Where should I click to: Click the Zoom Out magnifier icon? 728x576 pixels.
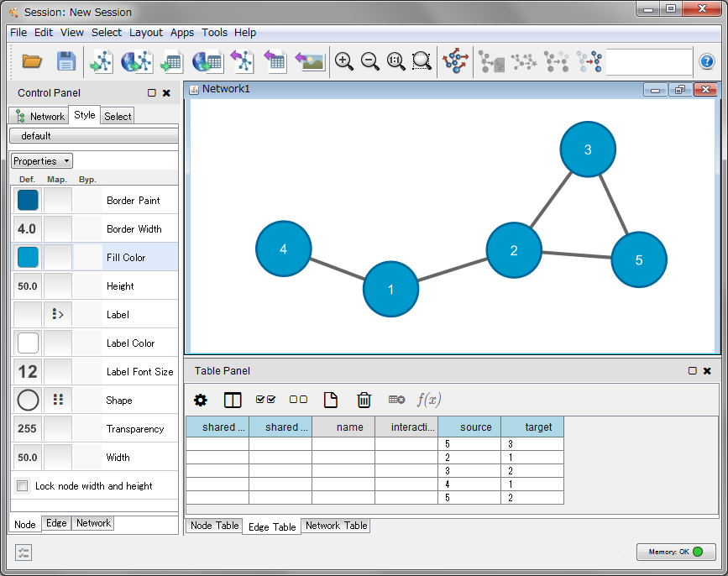click(x=369, y=61)
